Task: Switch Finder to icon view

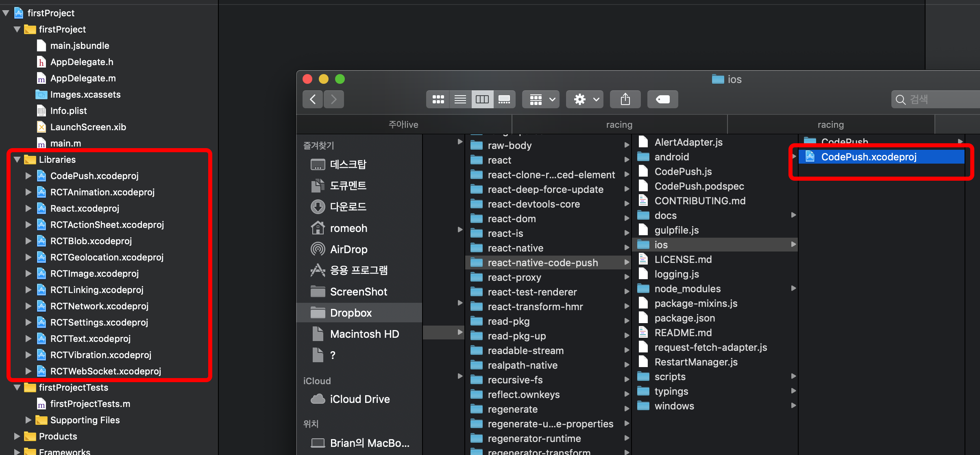Action: [438, 99]
